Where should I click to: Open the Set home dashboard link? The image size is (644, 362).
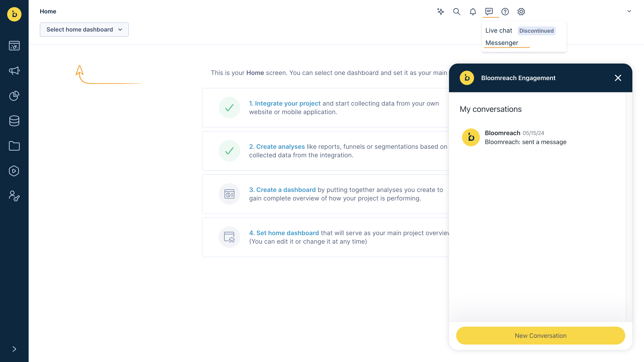pos(284,233)
